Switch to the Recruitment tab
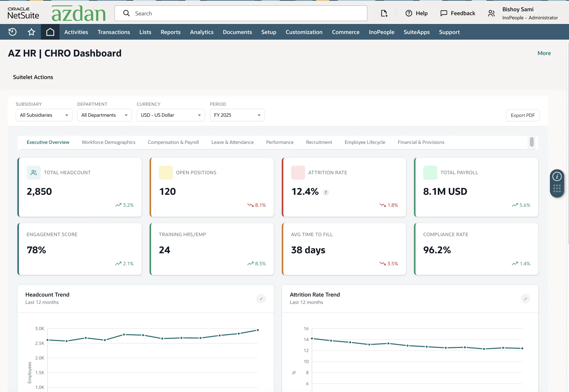The height and width of the screenshot is (392, 569). 319,142
